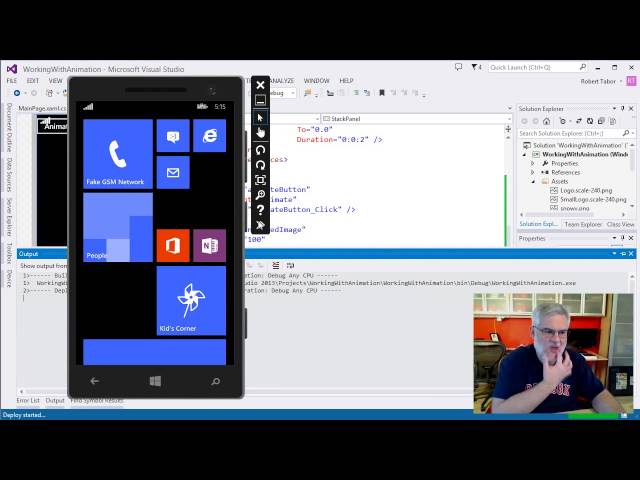Tap the emulator Windows Start button

(x=155, y=381)
